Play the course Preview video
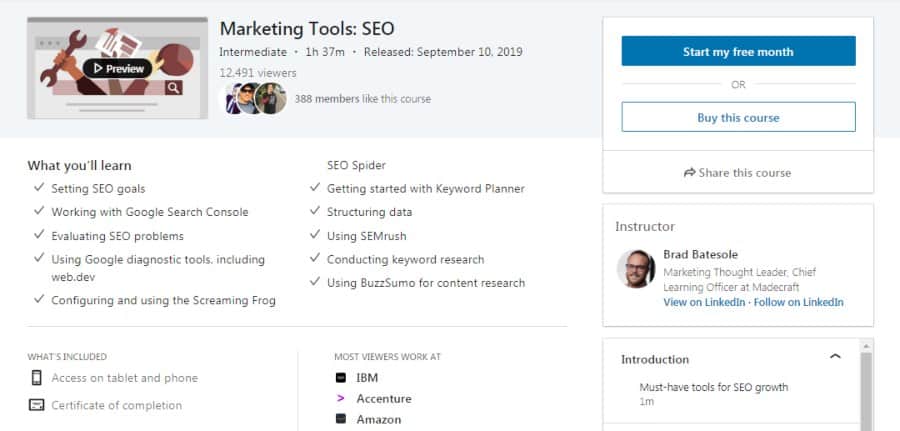Viewport: 900px width, 431px height. coord(118,69)
